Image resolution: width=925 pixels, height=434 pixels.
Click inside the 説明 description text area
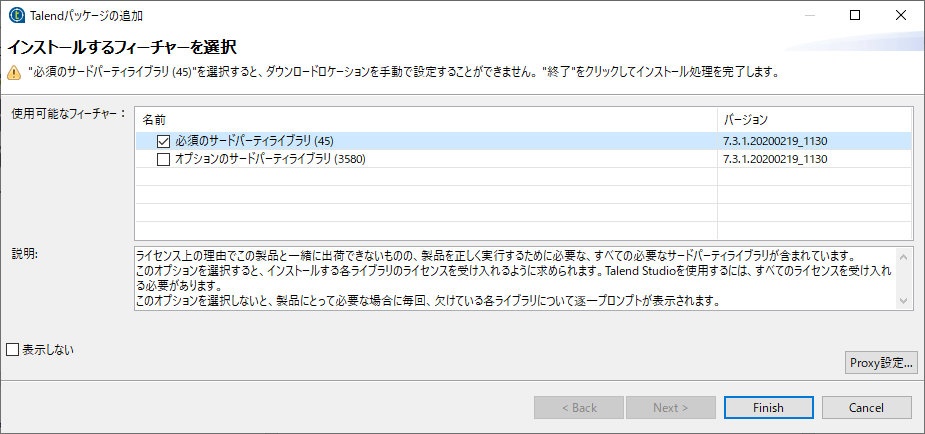coord(515,278)
